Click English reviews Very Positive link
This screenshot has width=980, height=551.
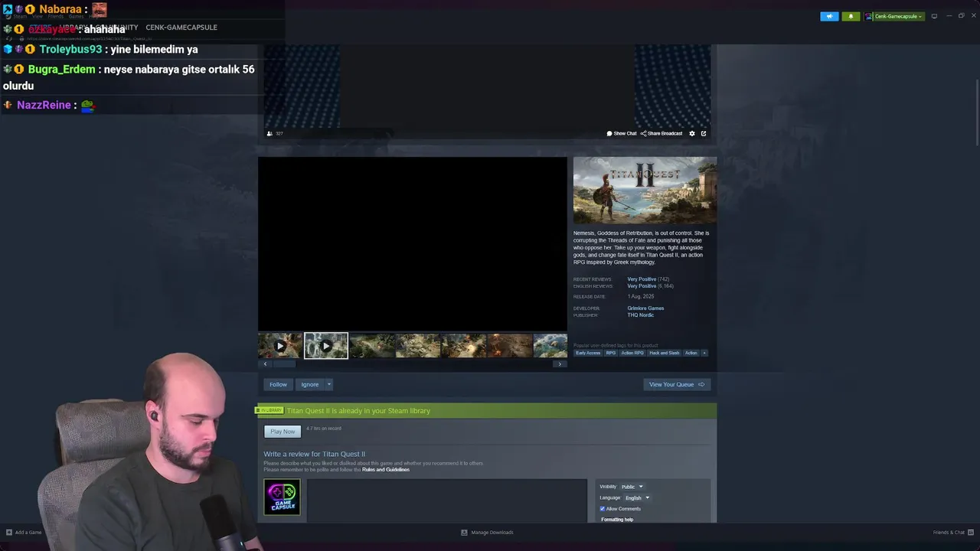(642, 286)
